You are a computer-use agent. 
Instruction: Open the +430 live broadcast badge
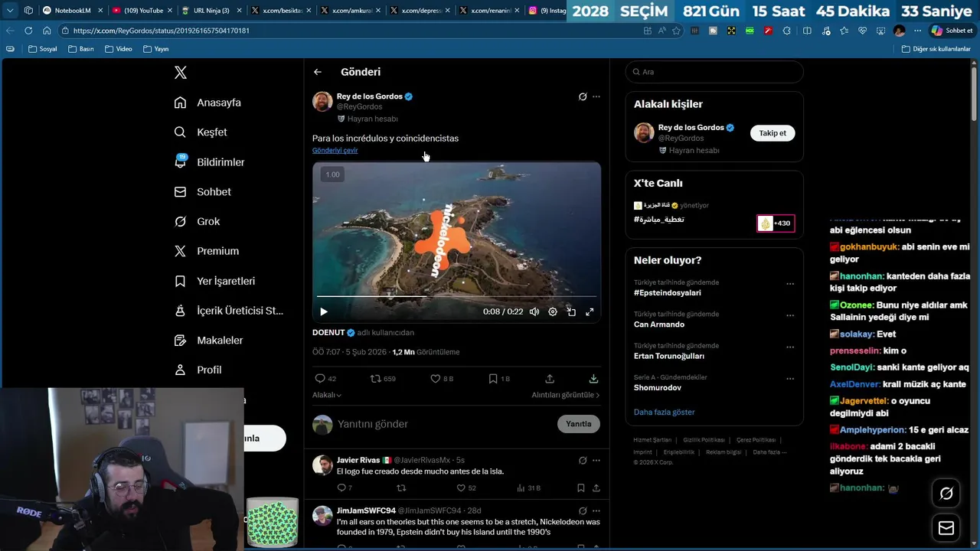(x=776, y=223)
